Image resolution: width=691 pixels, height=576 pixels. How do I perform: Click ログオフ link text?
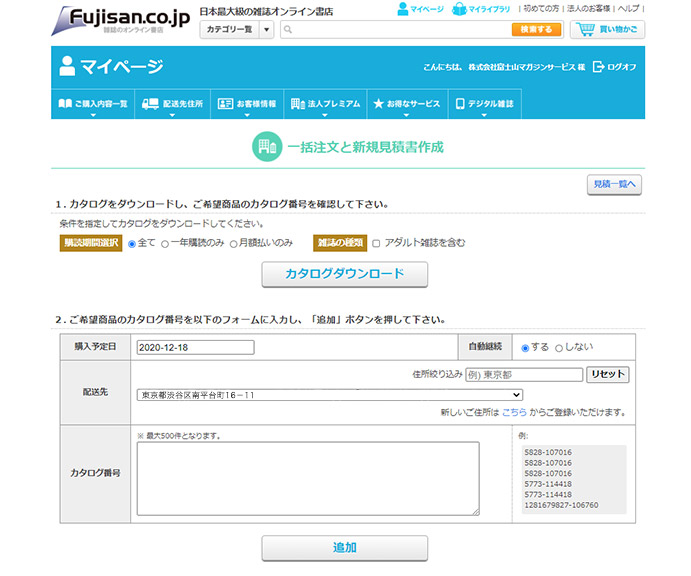[621, 67]
